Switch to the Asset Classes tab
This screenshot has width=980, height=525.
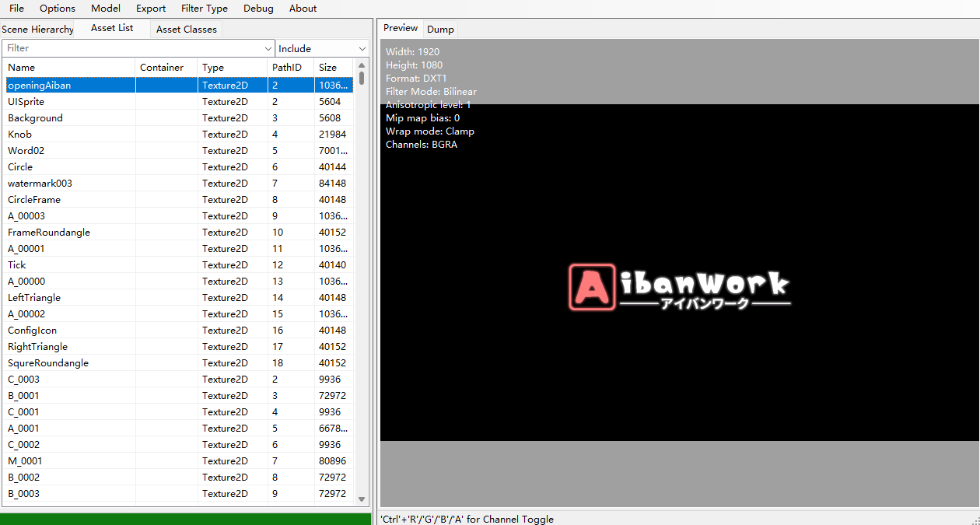(186, 30)
